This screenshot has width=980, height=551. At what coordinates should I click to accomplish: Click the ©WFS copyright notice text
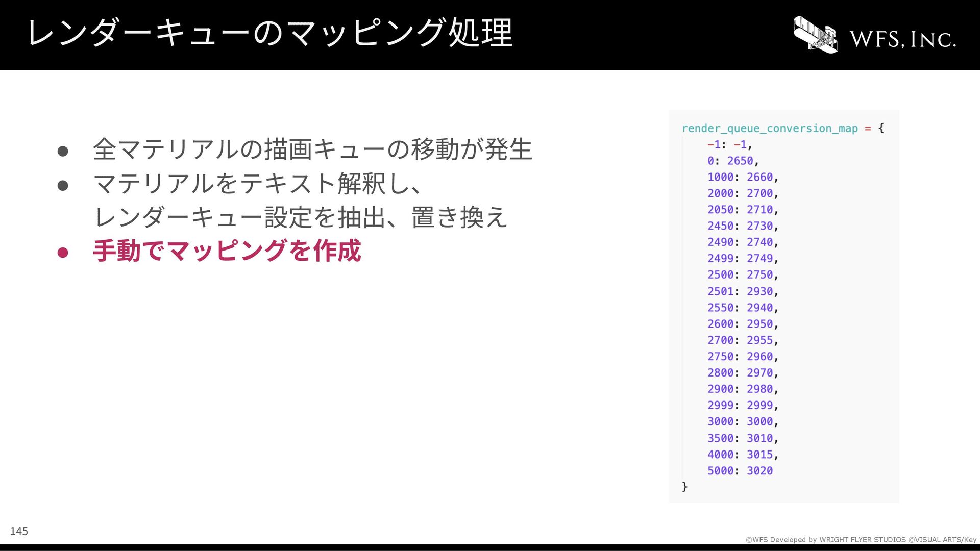861,540
